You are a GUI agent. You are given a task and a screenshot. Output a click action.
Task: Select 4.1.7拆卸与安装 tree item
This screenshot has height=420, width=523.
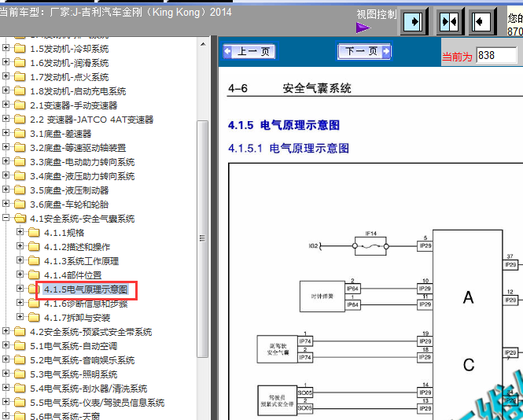pos(77,318)
